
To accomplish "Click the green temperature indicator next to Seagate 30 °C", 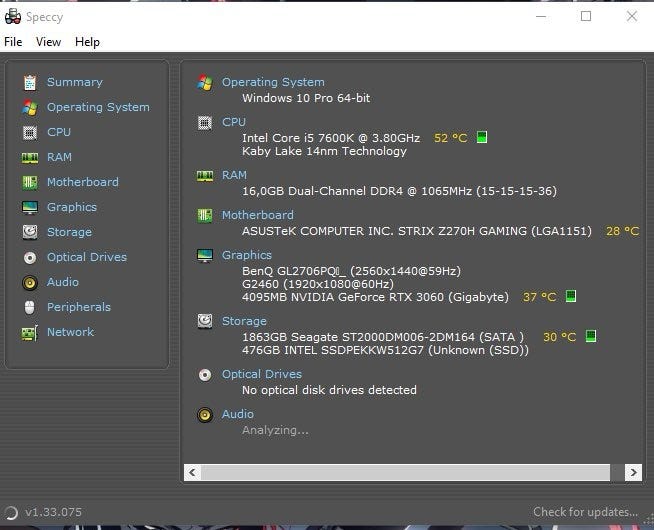I will coord(591,336).
